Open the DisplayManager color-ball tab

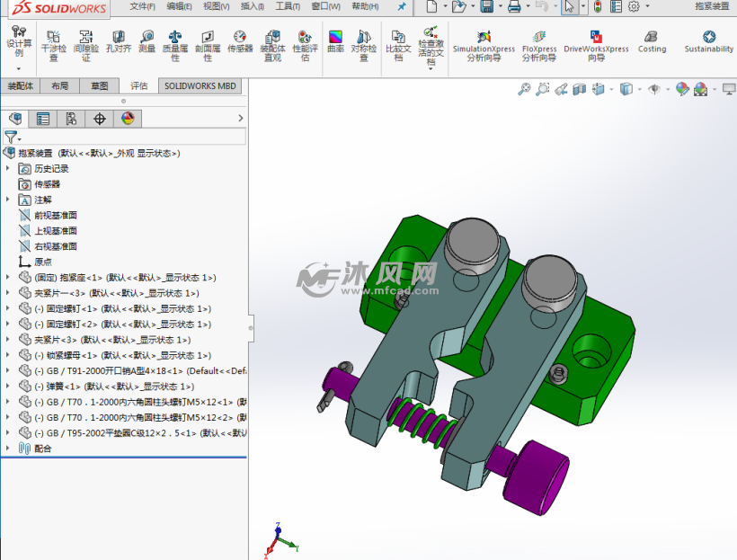127,119
